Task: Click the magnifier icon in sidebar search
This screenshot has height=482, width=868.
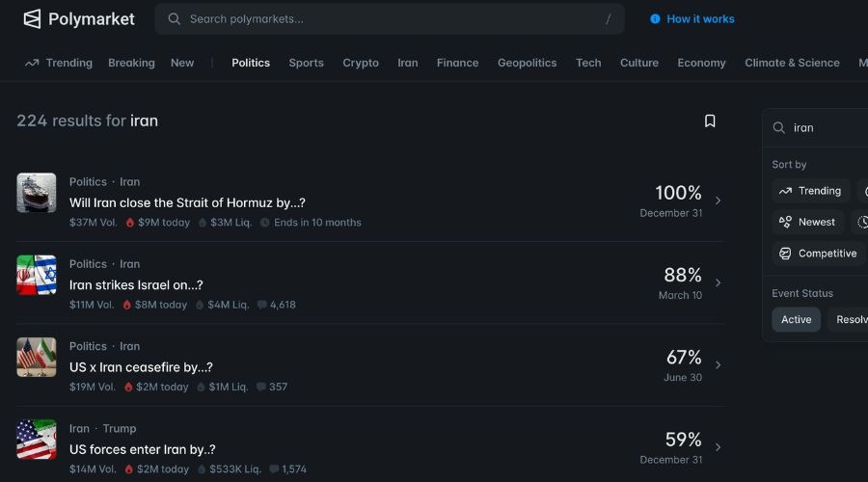Action: click(x=779, y=127)
